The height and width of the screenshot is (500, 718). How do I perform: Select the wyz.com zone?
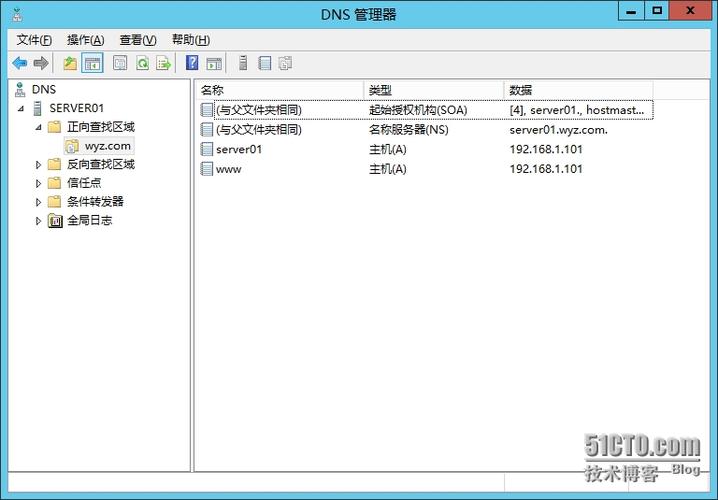point(108,146)
